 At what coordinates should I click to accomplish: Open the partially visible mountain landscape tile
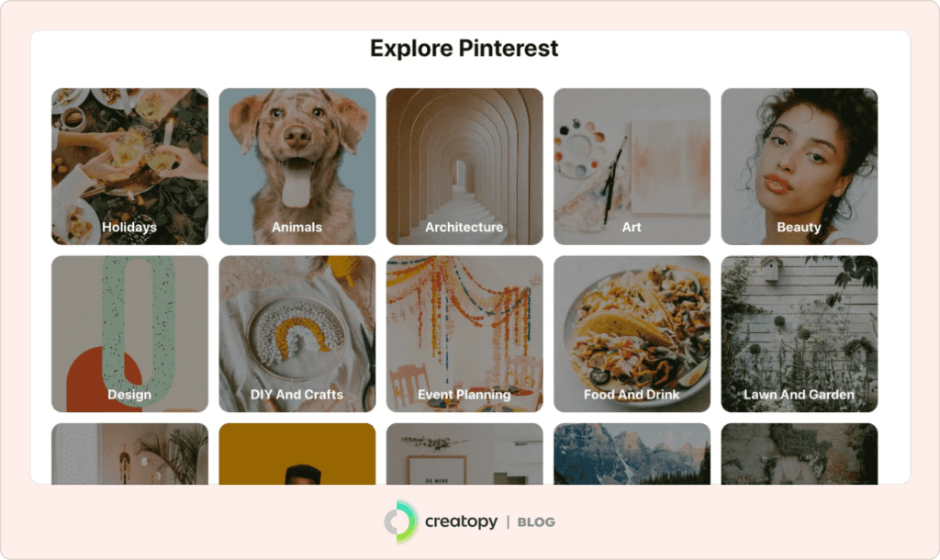632,454
